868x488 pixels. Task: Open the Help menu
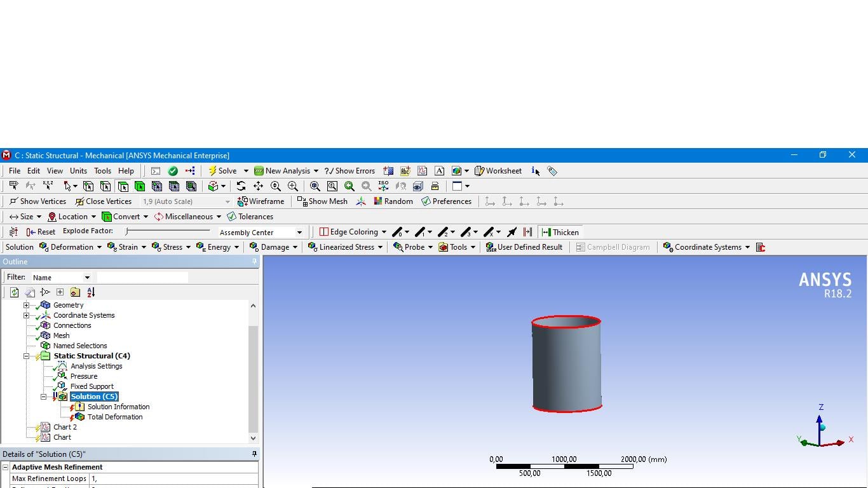click(x=126, y=171)
